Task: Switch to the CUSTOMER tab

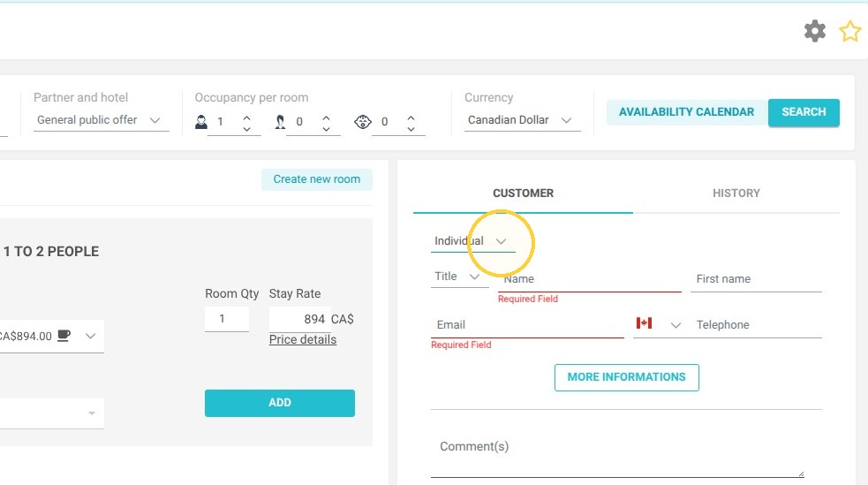Action: coord(523,193)
